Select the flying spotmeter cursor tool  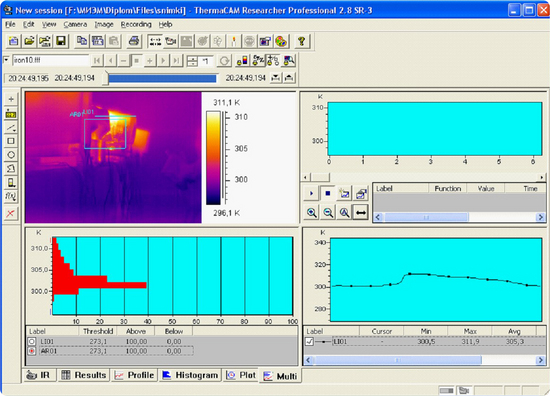click(11, 99)
